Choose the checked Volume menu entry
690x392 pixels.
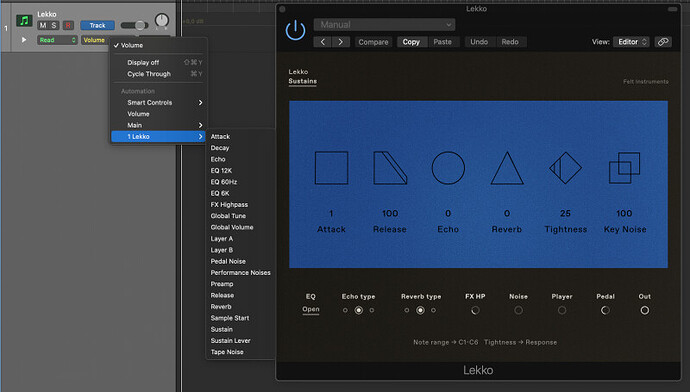158,45
